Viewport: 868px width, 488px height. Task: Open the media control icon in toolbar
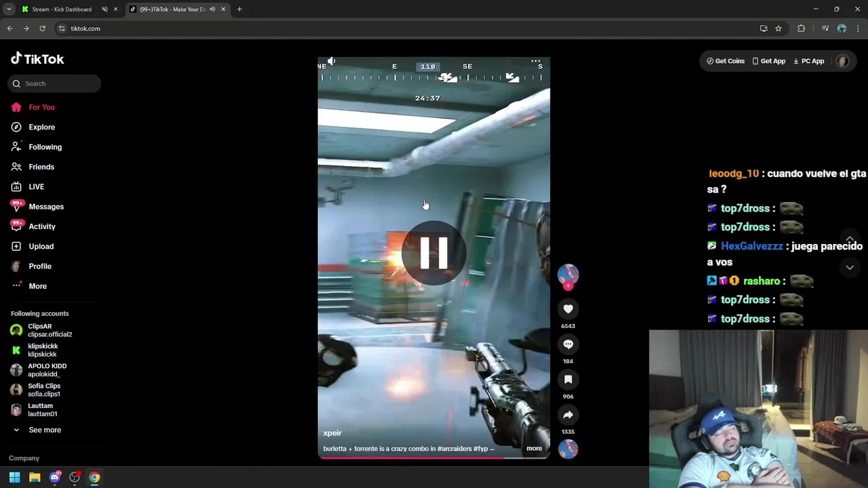(825, 28)
